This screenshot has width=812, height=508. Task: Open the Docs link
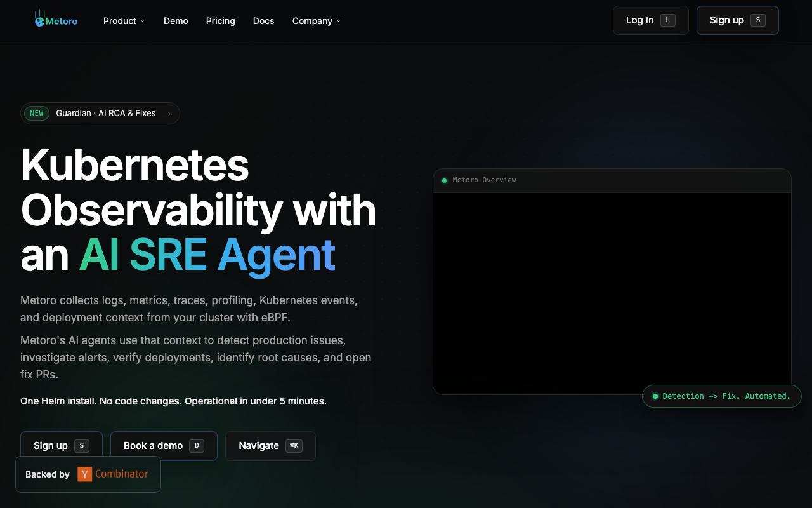pos(264,21)
